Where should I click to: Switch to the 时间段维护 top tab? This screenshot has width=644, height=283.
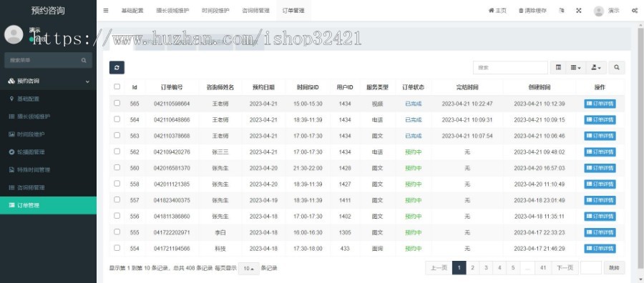pyautogui.click(x=215, y=11)
